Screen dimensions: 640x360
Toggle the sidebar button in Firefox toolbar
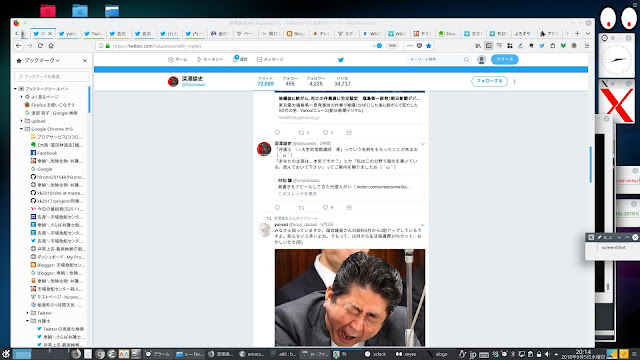click(x=489, y=46)
